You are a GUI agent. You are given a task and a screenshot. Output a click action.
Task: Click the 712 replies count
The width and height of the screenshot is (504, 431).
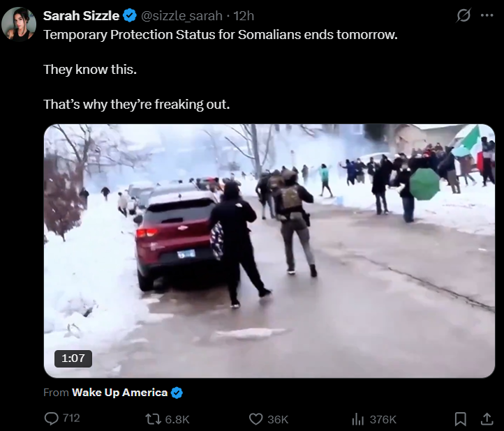coord(71,418)
